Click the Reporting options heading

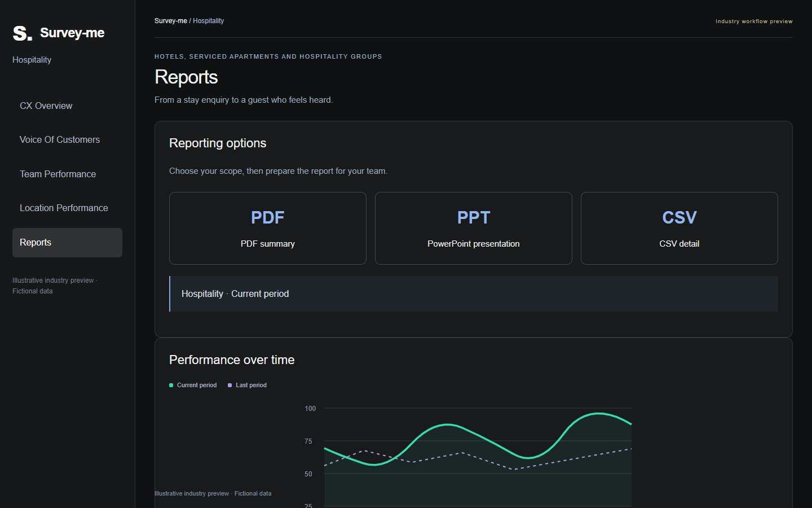218,143
